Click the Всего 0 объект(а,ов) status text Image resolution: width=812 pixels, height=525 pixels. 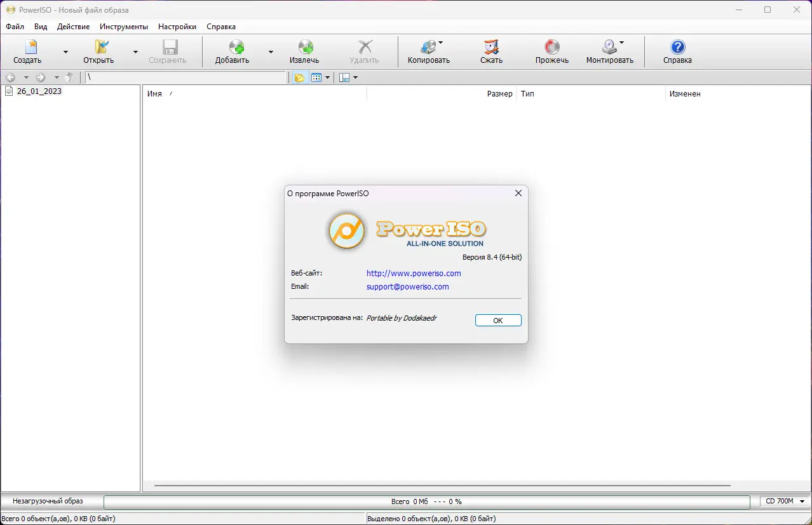pyautogui.click(x=58, y=519)
